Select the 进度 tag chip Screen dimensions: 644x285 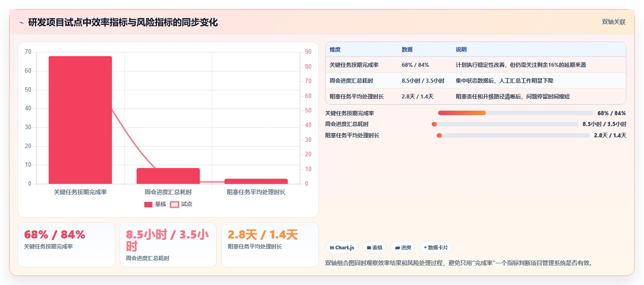point(403,248)
